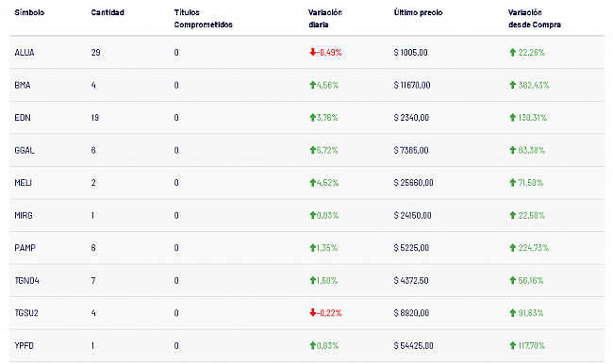Click green arrow beside 22,58% for MIRG
613x364 pixels.
512,215
